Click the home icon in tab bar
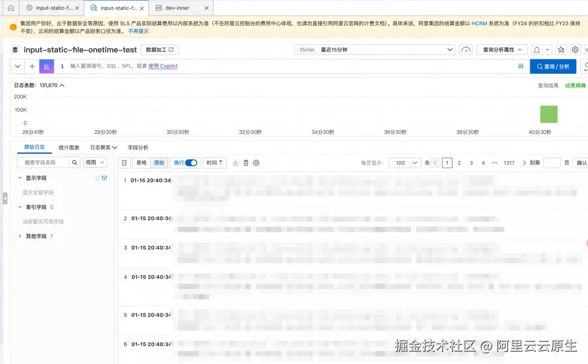588x364 pixels. pos(10,8)
